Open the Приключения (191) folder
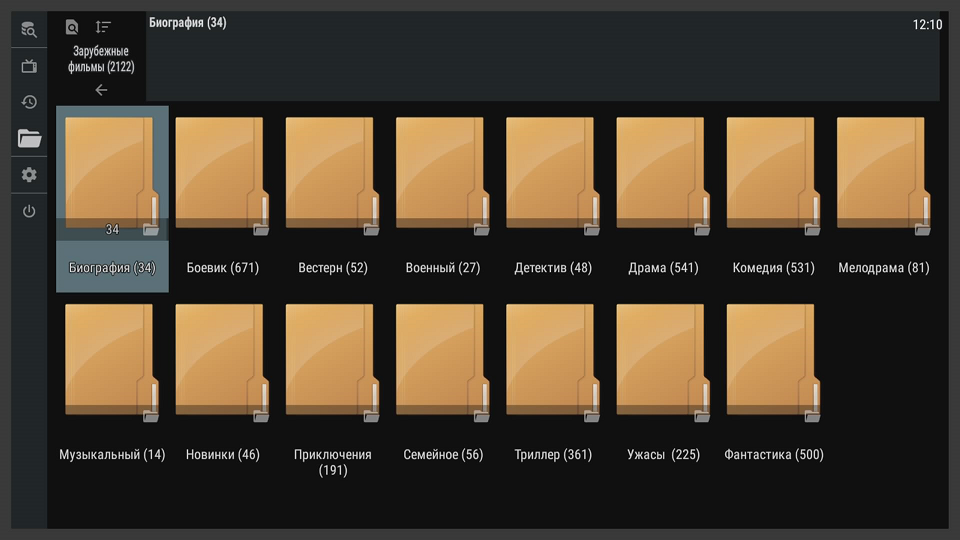Image resolution: width=960 pixels, height=540 pixels. (332, 365)
